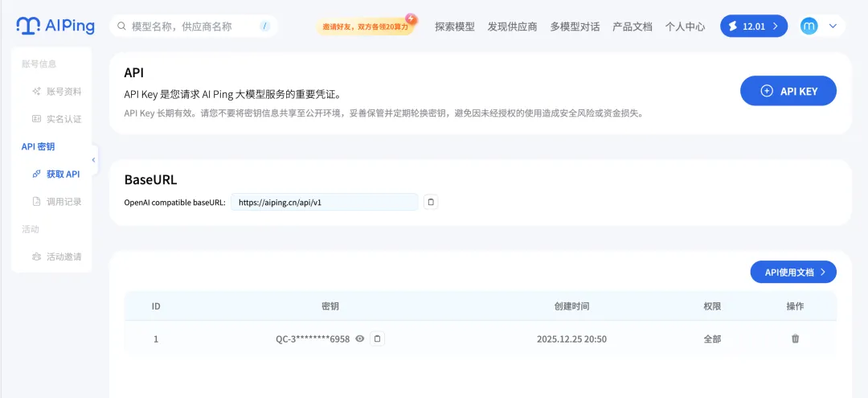Delete the key with the trash icon
Viewport: 868px width, 398px height.
click(x=796, y=339)
